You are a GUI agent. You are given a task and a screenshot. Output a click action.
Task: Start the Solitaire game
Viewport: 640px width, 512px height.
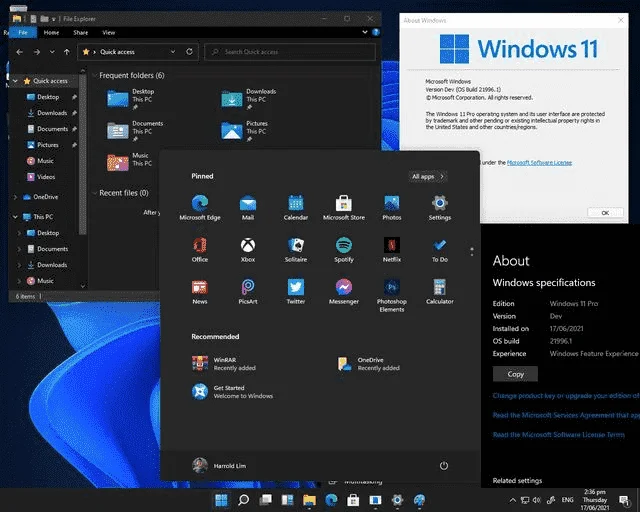point(296,250)
